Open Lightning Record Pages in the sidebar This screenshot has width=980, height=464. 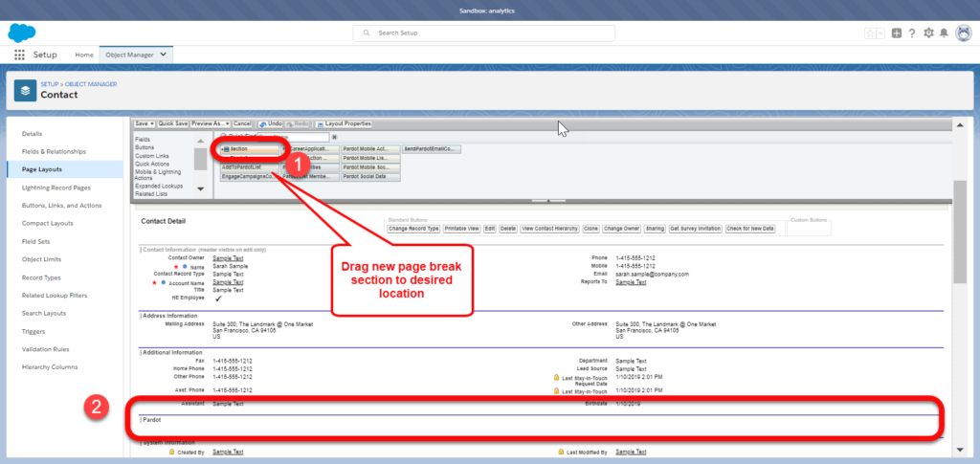pos(56,188)
